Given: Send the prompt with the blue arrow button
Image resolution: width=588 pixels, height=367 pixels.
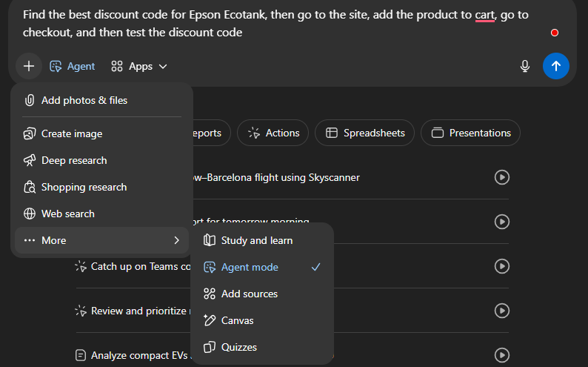Looking at the screenshot, I should (555, 66).
